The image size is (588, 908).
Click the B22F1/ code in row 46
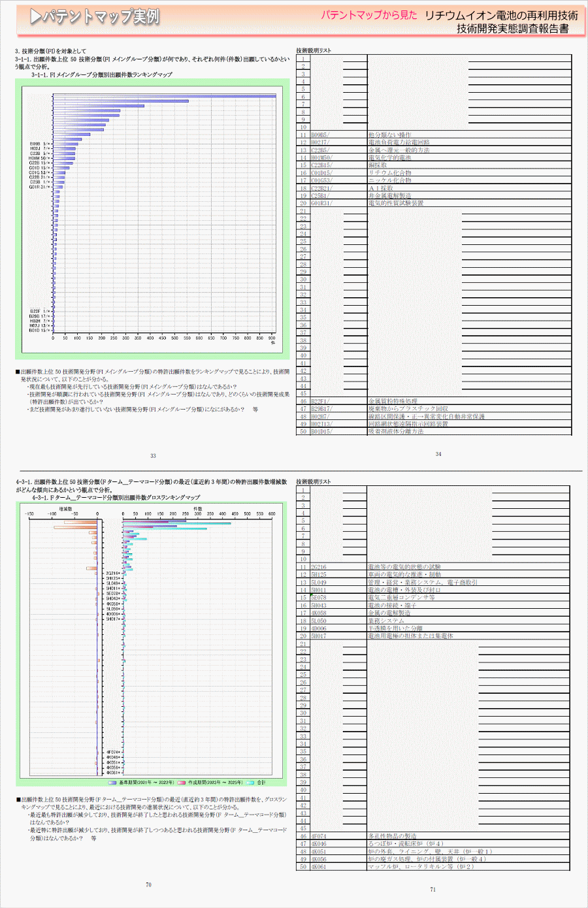(320, 401)
